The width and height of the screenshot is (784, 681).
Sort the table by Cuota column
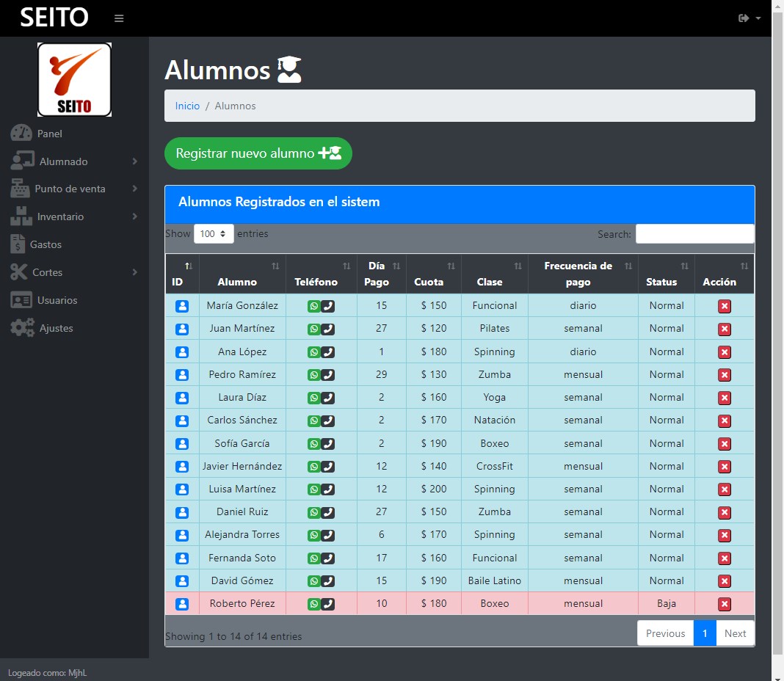pos(433,274)
